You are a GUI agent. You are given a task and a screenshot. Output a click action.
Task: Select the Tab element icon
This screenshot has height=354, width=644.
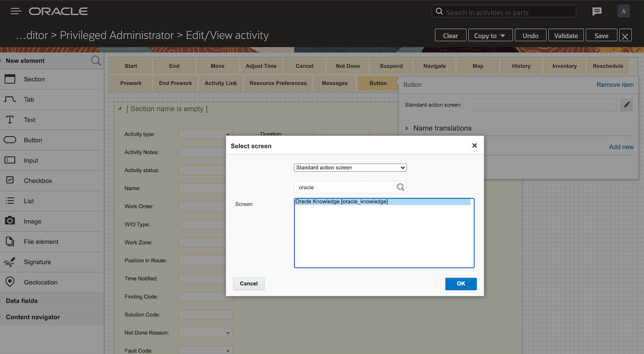(10, 99)
